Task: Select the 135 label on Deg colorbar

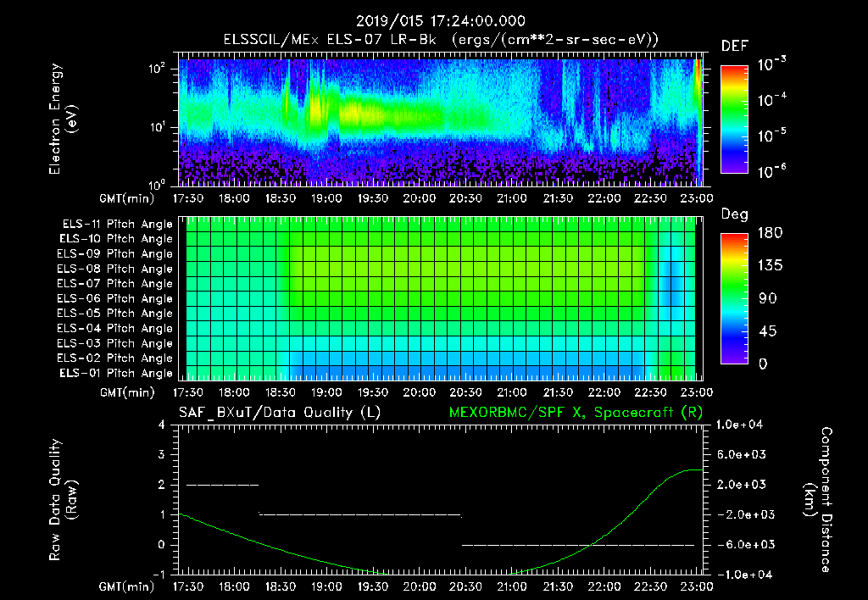Action: (x=770, y=266)
